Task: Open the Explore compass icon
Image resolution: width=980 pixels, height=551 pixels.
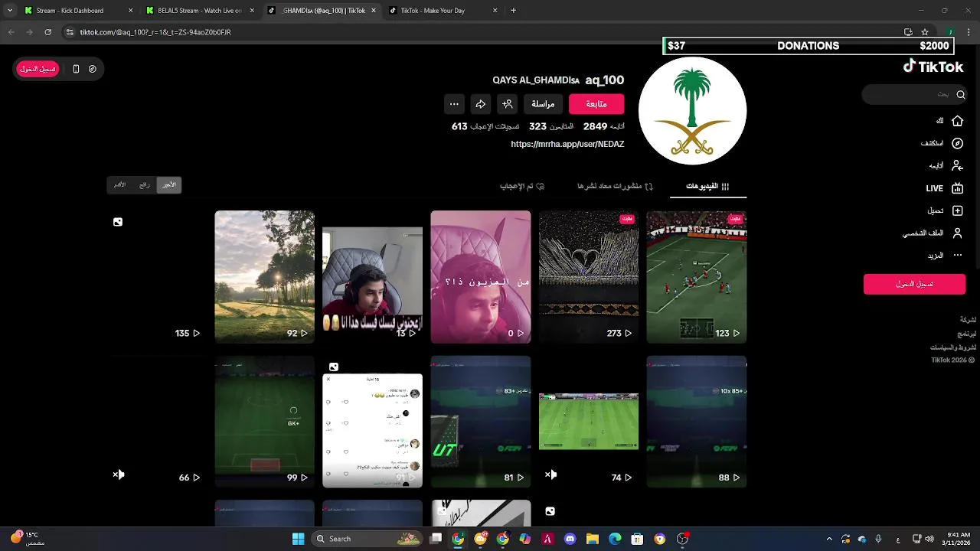Action: pyautogui.click(x=957, y=143)
